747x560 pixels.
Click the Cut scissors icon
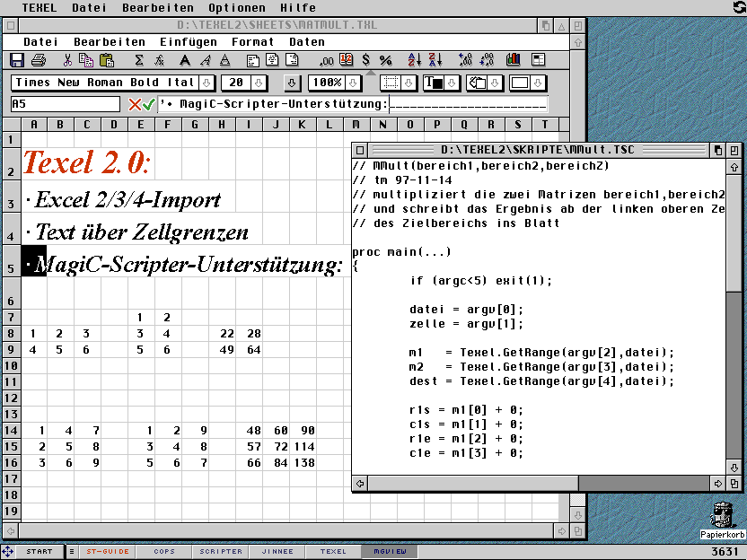click(x=67, y=60)
